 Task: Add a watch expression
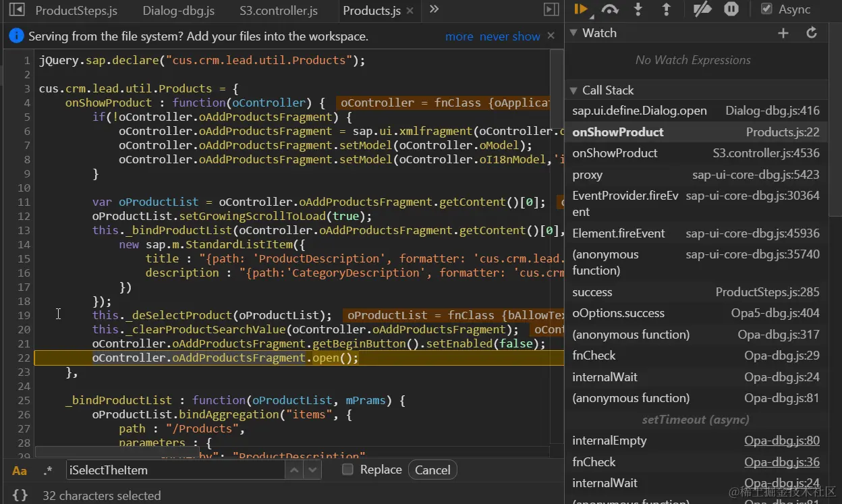tap(783, 33)
